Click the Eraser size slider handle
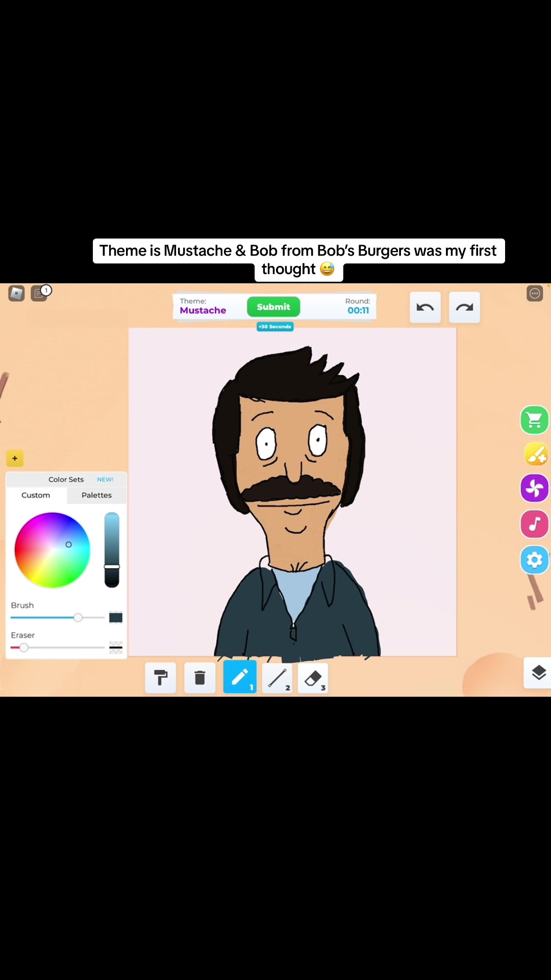551x980 pixels. (x=23, y=648)
